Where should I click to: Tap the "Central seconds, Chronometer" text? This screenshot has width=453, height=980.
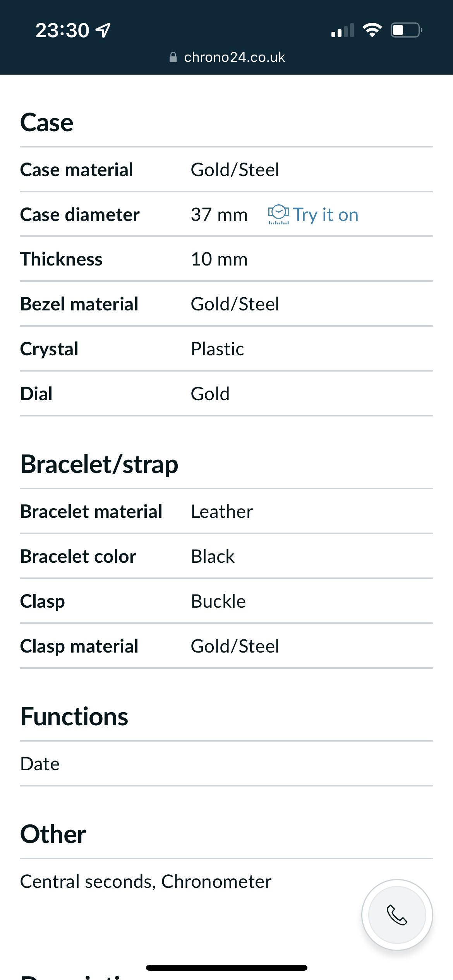tap(146, 882)
